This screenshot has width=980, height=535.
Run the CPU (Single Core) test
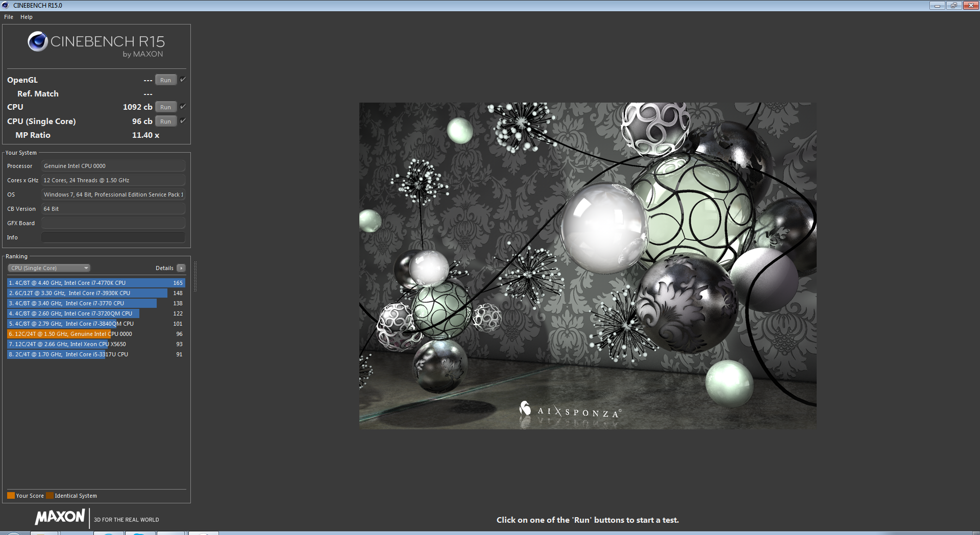point(165,121)
